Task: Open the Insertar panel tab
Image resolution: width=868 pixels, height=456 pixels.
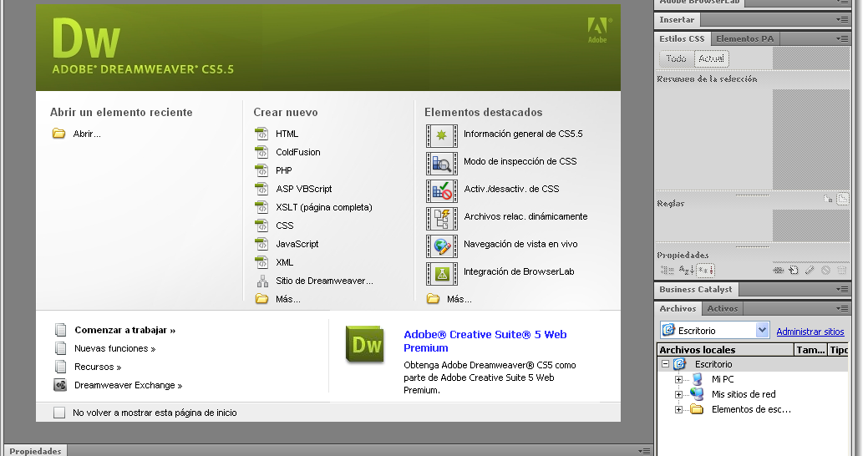Action: tap(677, 19)
